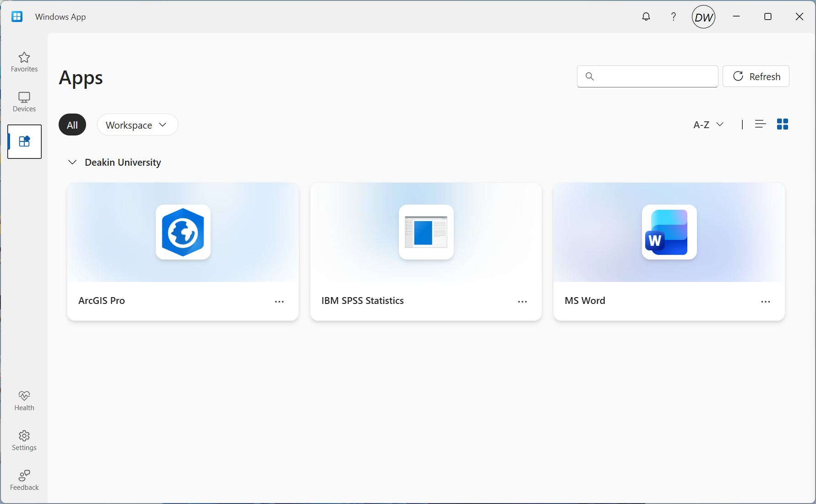Open the help menu
Image resolution: width=816 pixels, height=504 pixels.
pyautogui.click(x=673, y=16)
